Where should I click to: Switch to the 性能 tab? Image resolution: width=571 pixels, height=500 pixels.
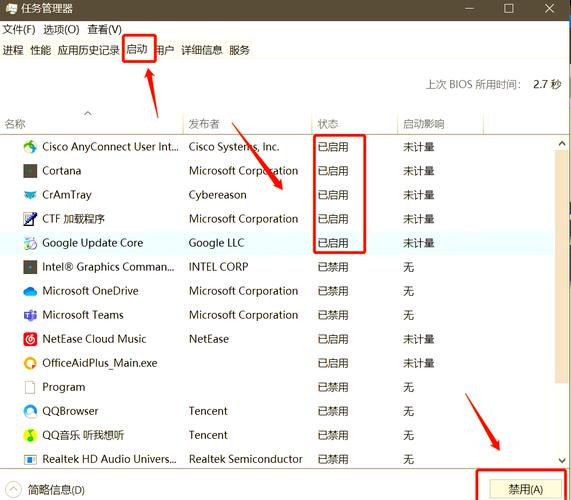pos(40,50)
